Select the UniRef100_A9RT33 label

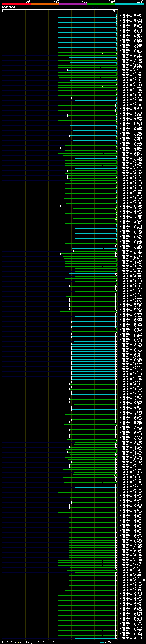coord(131,98)
